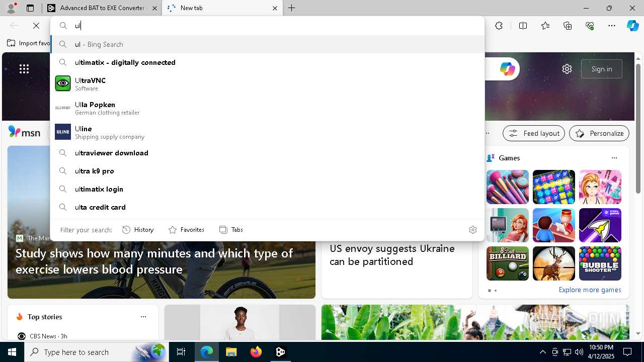This screenshot has width=644, height=362.
Task: Filter search by Favorites
Action: [186, 230]
